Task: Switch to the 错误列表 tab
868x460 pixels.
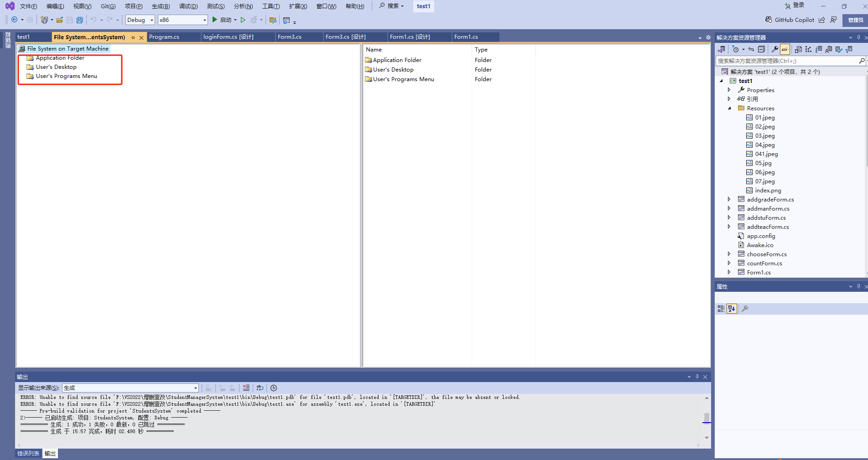Action: pos(28,454)
